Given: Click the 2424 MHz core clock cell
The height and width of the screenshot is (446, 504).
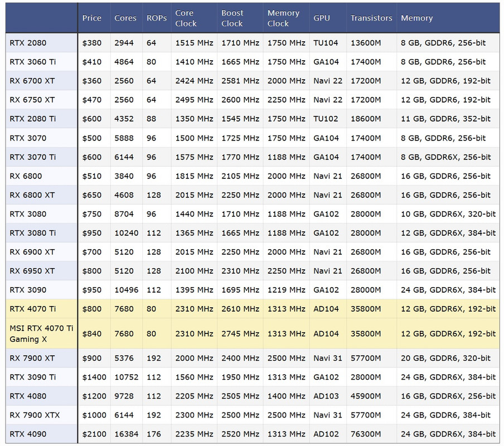Looking at the screenshot, I should (x=194, y=81).
